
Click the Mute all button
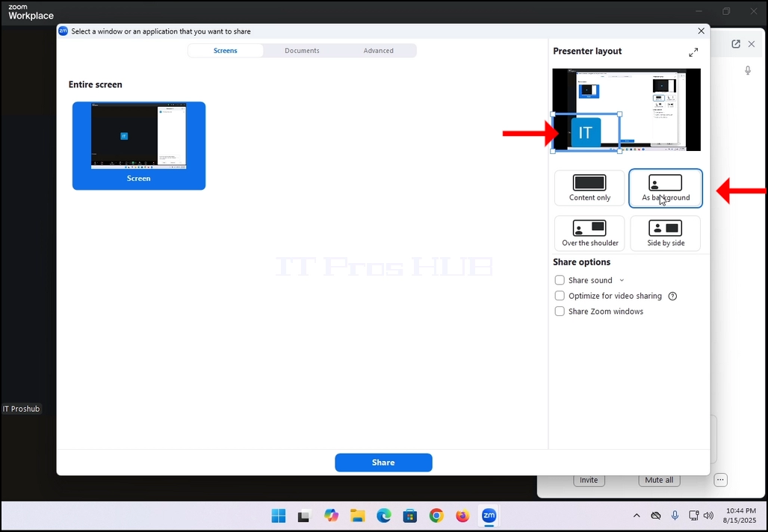coord(659,480)
